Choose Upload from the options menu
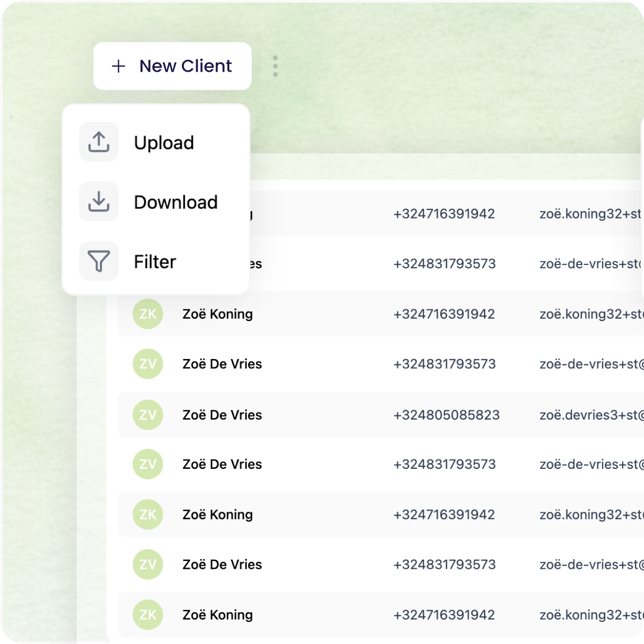Image resolution: width=644 pixels, height=644 pixels. point(156,142)
